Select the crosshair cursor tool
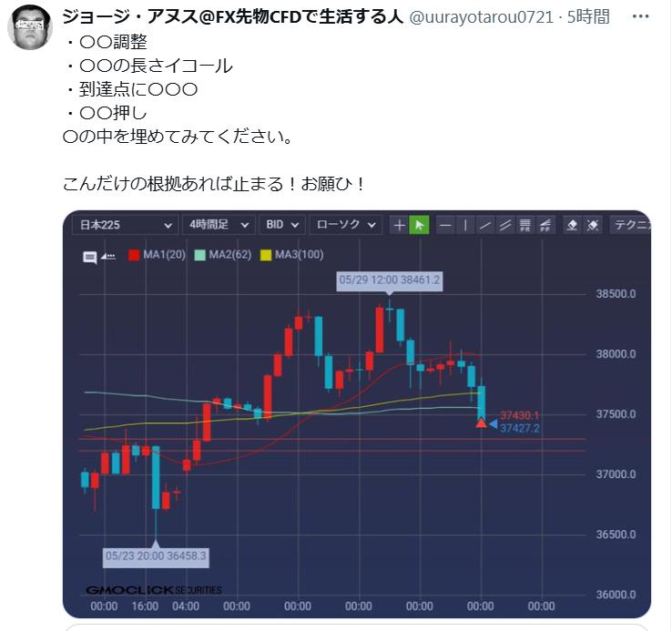The width and height of the screenshot is (672, 631). [x=399, y=225]
